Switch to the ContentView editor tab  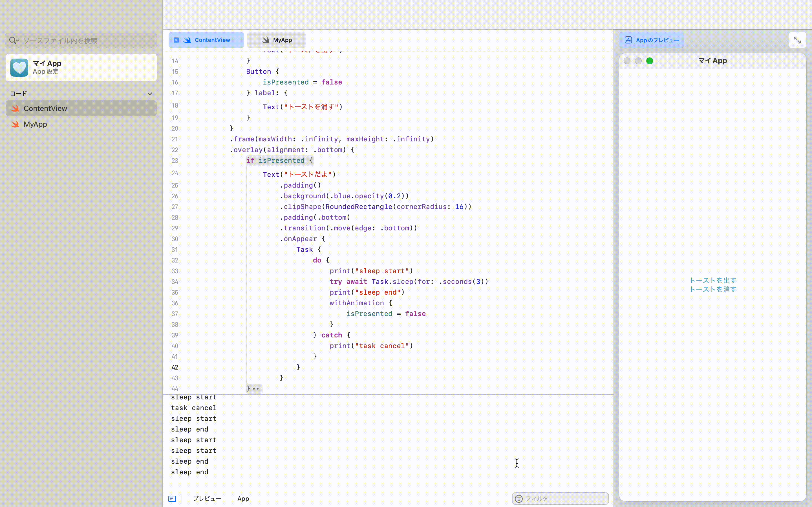pos(212,39)
